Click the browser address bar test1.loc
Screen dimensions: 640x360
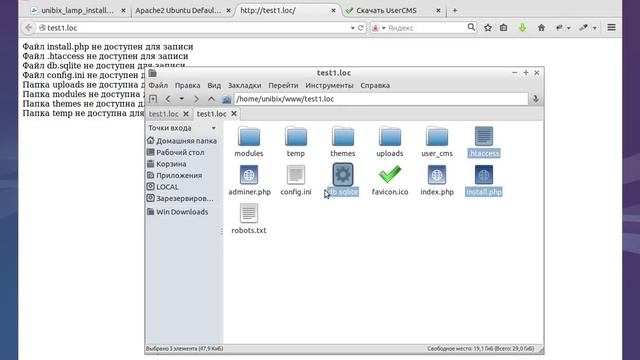tap(192, 28)
